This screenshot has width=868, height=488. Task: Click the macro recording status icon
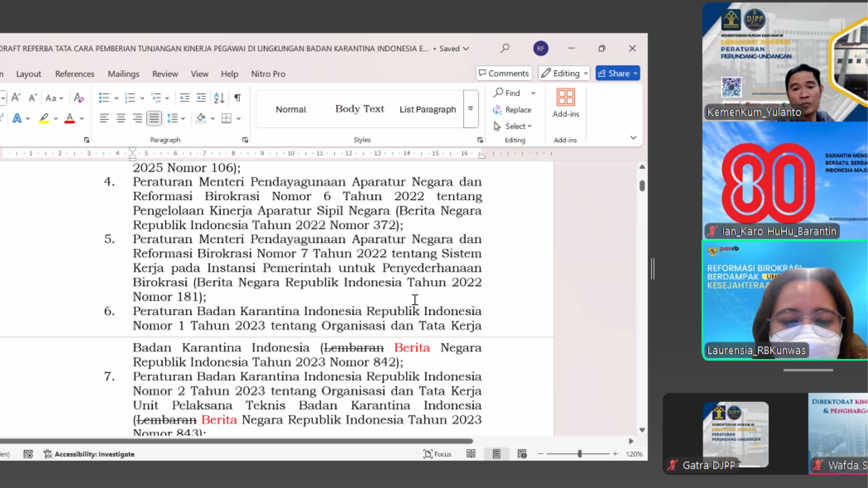28,454
